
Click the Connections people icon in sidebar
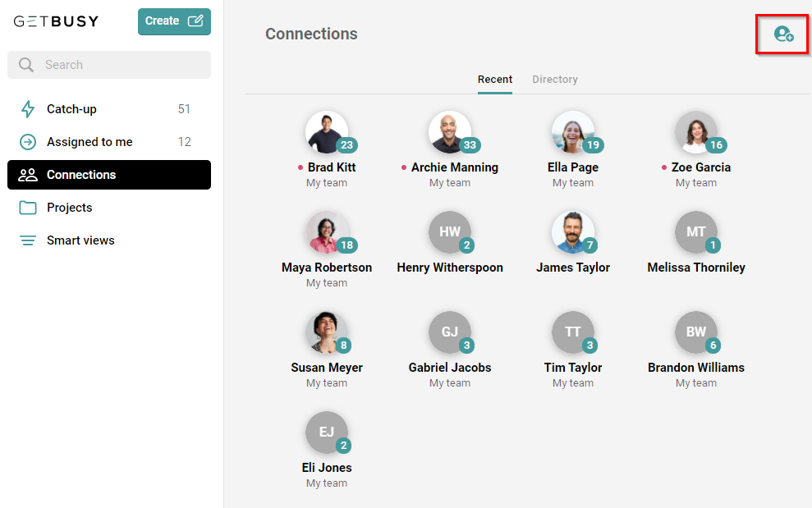coord(28,175)
